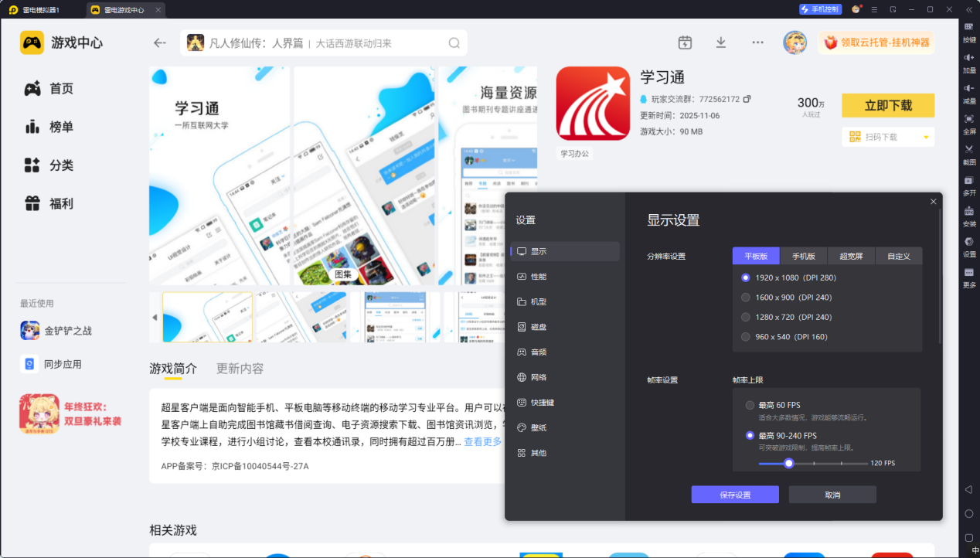This screenshot has width=980, height=558.
Task: Click the avatar icon in title bar
Action: click(x=856, y=9)
